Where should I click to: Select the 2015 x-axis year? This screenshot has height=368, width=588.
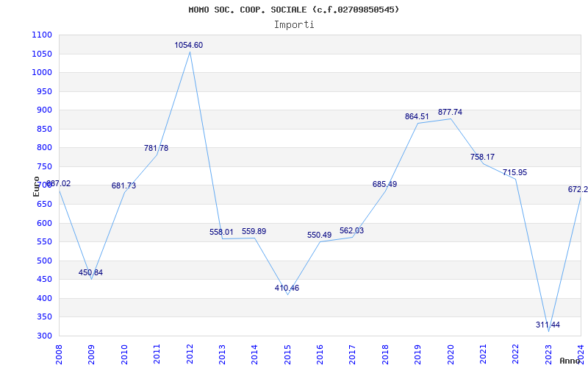coord(287,353)
